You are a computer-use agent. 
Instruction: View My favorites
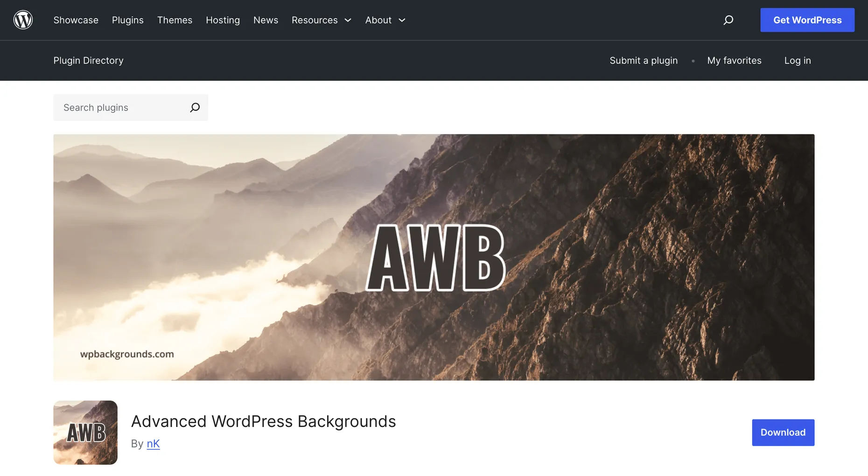(x=734, y=61)
